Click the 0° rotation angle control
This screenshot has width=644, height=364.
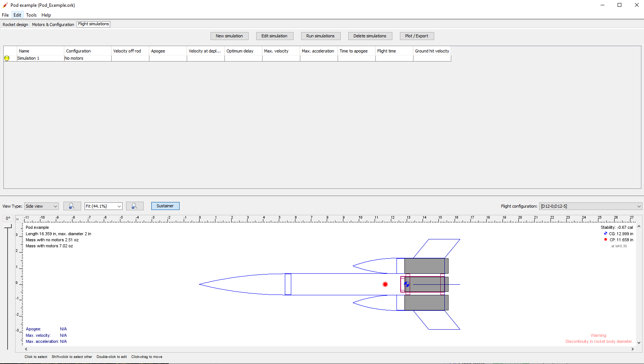(8, 218)
